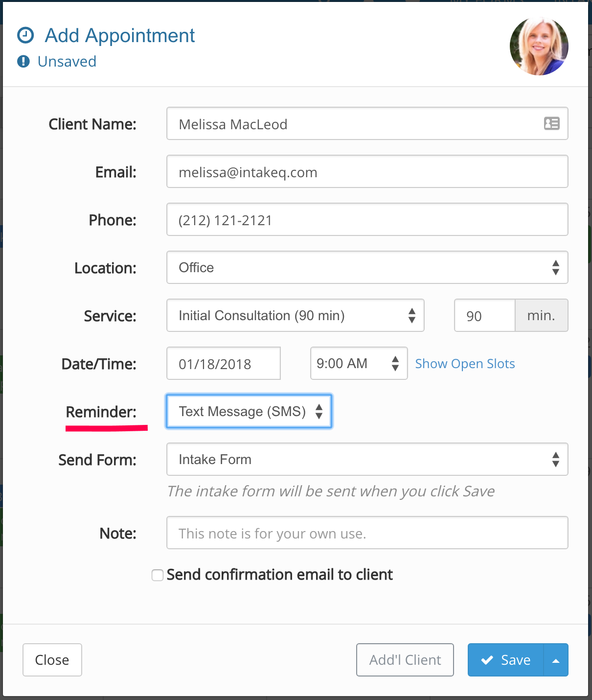Click the Save button
Viewport: 592px width, 700px height.
505,660
